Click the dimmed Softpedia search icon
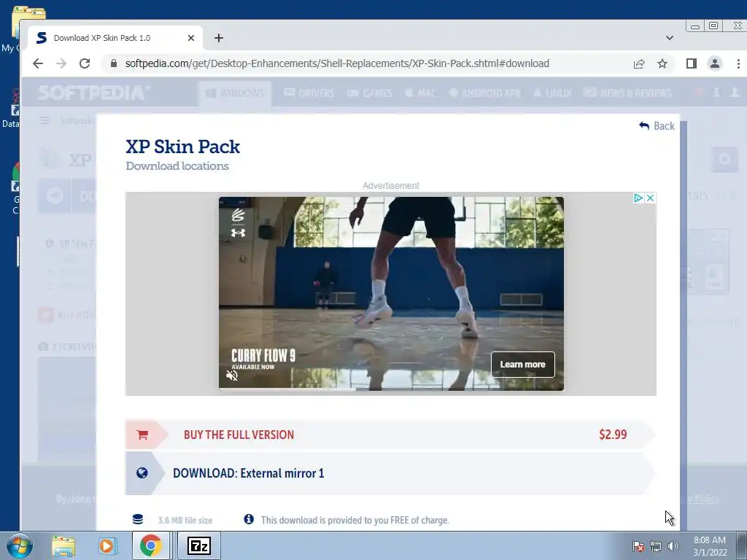The height and width of the screenshot is (560, 747). [x=724, y=160]
